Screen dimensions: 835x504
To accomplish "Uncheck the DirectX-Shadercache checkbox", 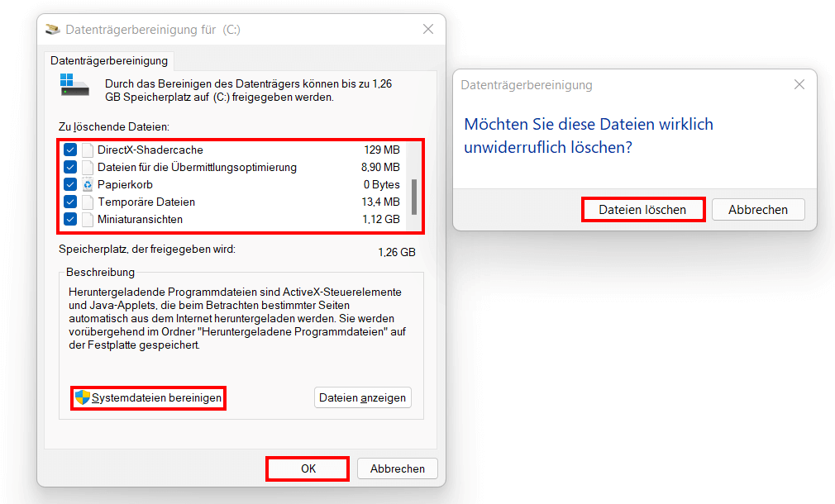I will [70, 150].
